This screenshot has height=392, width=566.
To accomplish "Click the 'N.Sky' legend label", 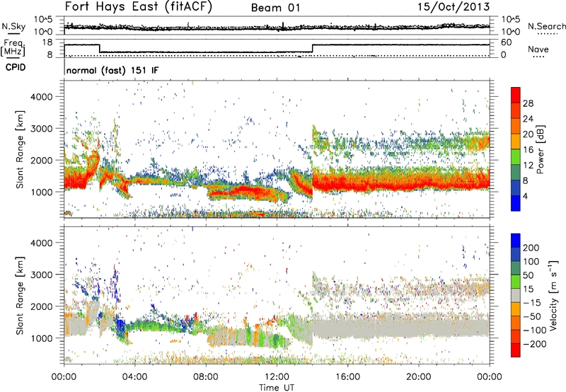I will [13, 26].
